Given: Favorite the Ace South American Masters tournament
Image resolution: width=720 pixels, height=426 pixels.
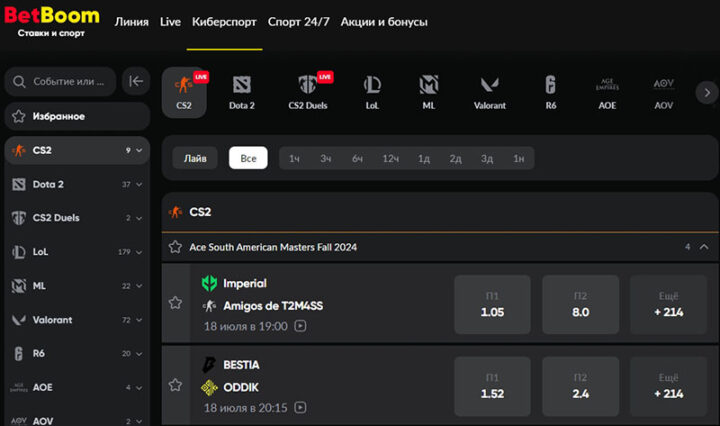Looking at the screenshot, I should (x=176, y=247).
